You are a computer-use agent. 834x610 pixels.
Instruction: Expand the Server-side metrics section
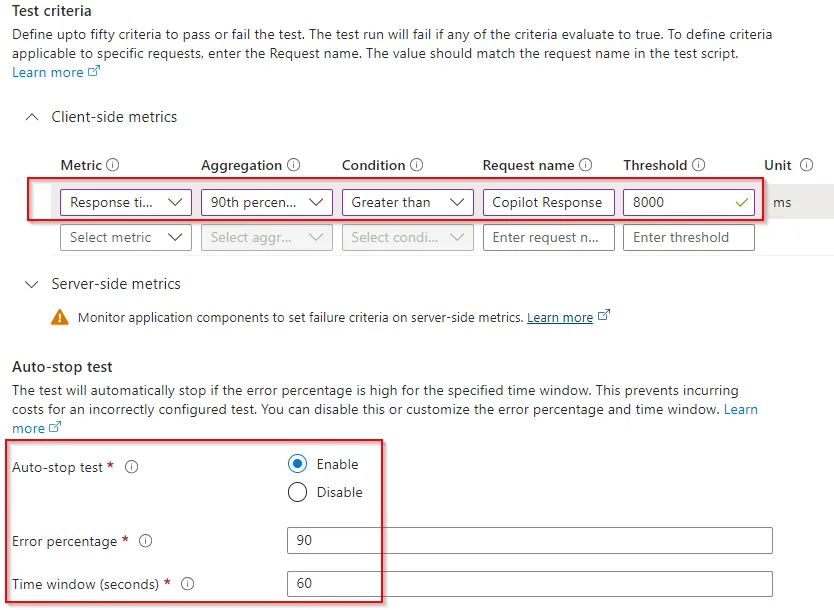(x=32, y=284)
